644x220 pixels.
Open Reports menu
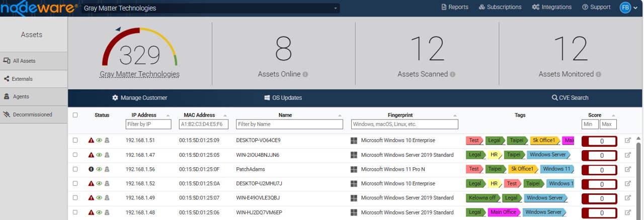pos(455,7)
